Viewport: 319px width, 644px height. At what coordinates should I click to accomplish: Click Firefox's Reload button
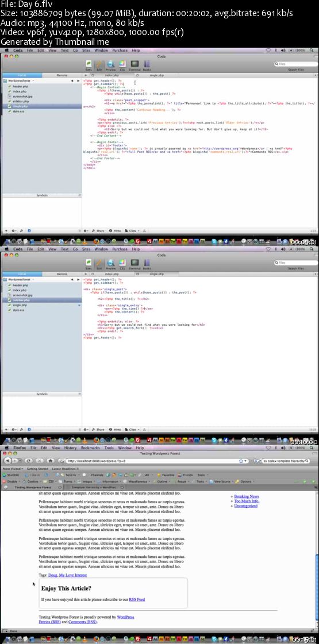29,461
